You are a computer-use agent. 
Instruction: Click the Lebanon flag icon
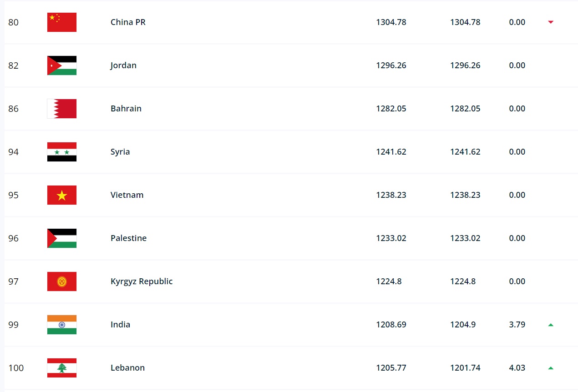tap(62, 368)
